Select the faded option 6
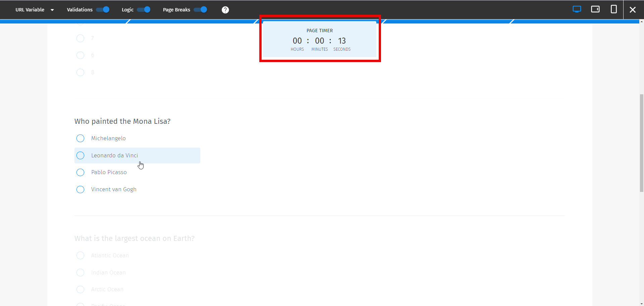The width and height of the screenshot is (644, 306). pyautogui.click(x=80, y=55)
